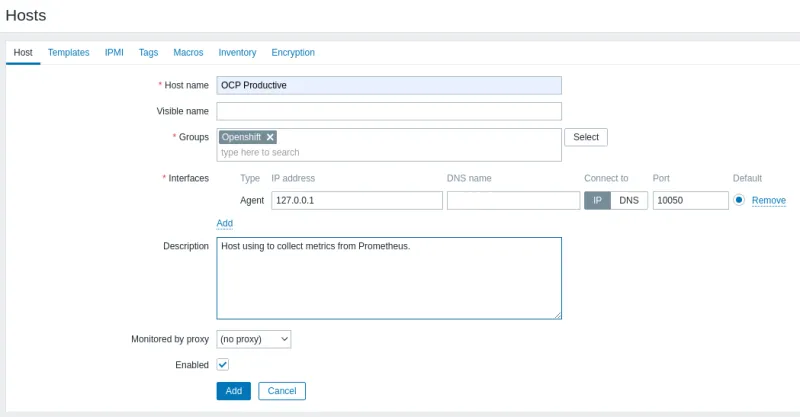Open the Encryption tab

pos(293,52)
